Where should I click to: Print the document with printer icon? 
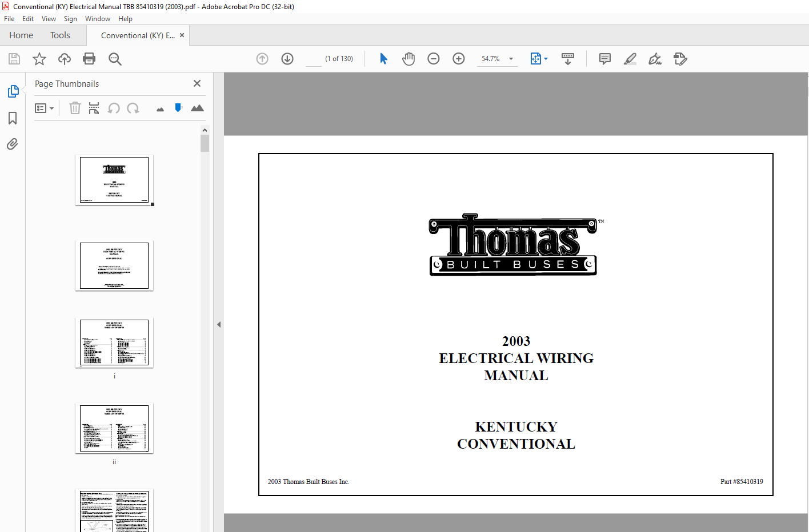89,59
